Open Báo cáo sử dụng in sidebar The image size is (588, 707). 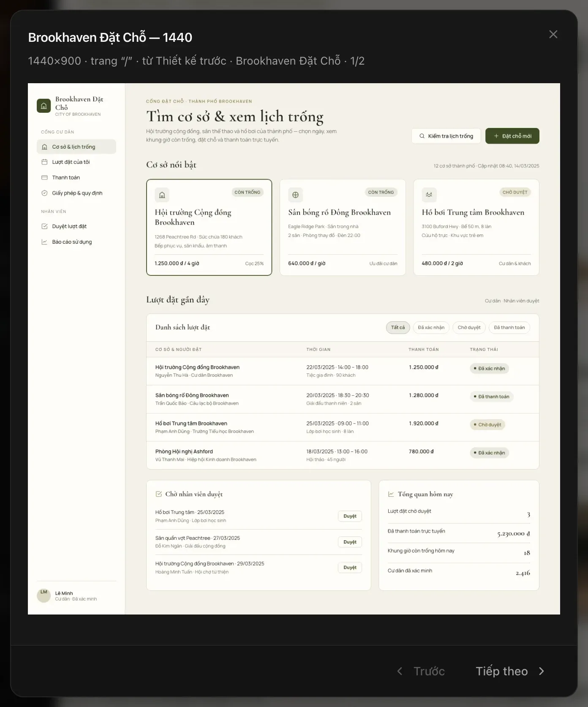[x=76, y=242]
